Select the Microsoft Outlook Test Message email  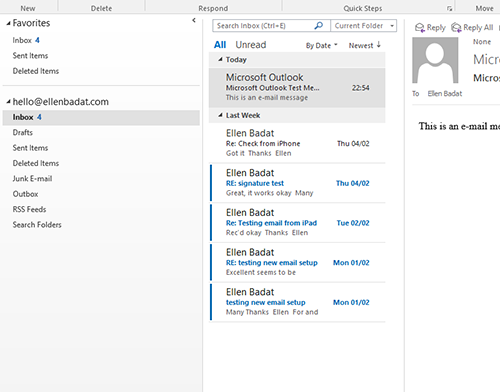click(297, 87)
